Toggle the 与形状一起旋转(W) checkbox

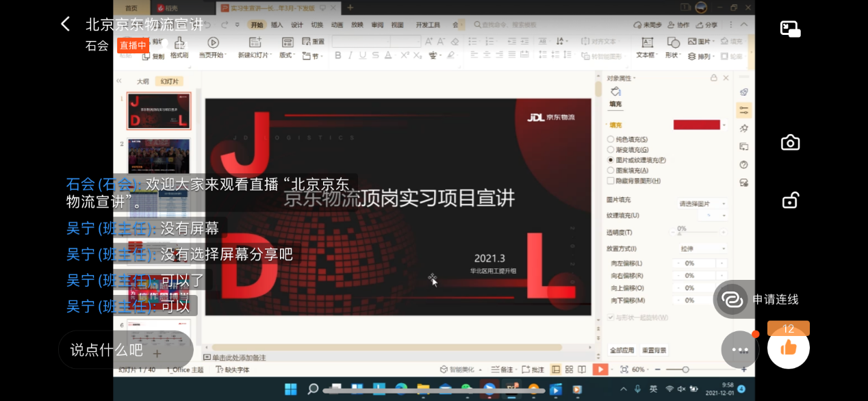pyautogui.click(x=611, y=318)
